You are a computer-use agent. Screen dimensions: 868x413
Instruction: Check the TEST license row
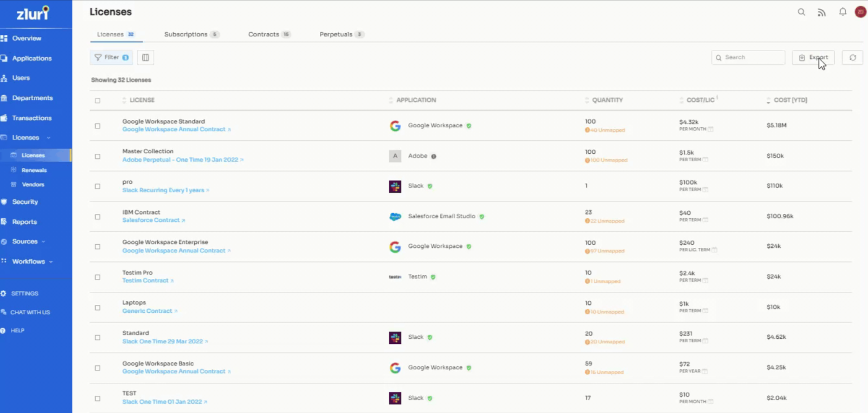pos(98,398)
